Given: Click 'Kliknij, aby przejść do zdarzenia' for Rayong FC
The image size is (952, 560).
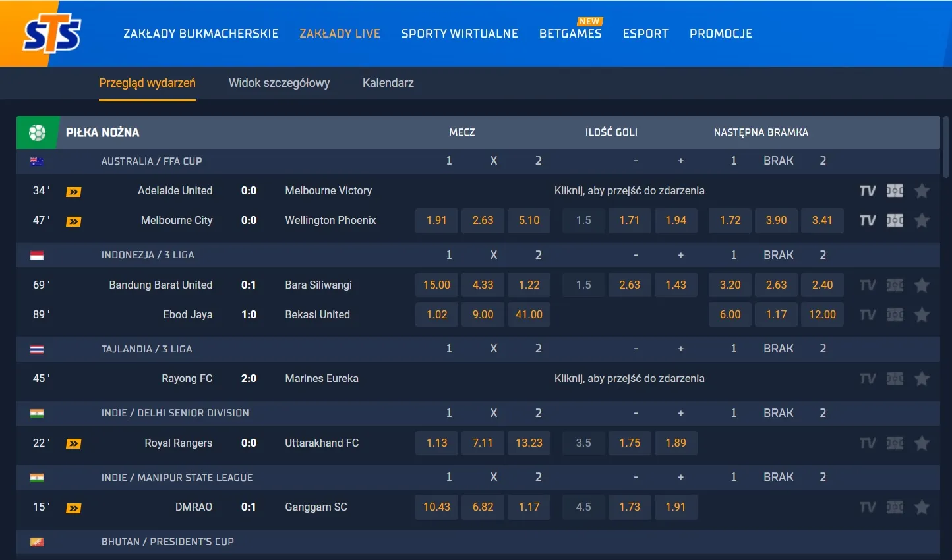Looking at the screenshot, I should click(x=630, y=378).
